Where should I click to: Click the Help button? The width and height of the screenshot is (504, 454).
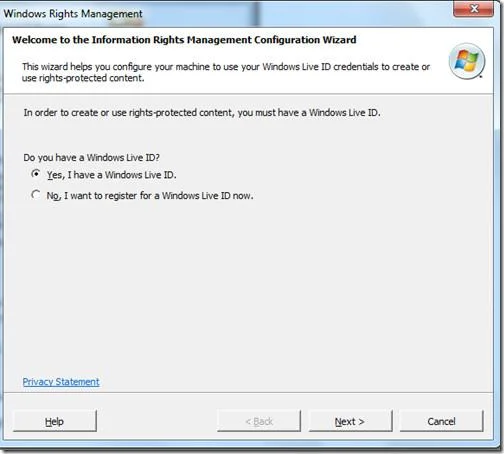55,421
